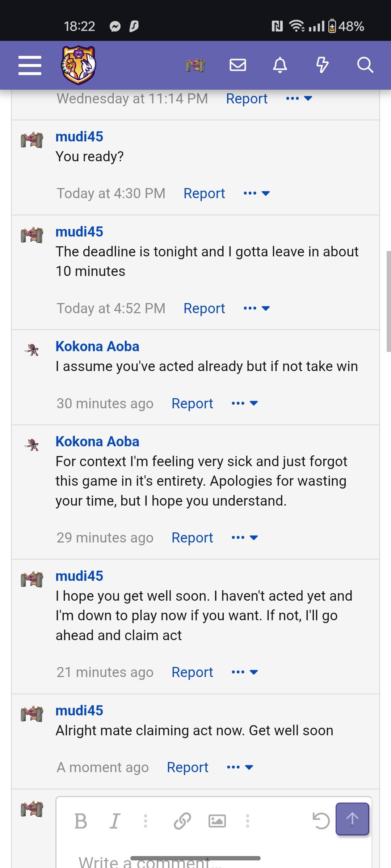Open the hamburger navigation menu
Viewport: 391px width, 868px height.
(x=30, y=65)
